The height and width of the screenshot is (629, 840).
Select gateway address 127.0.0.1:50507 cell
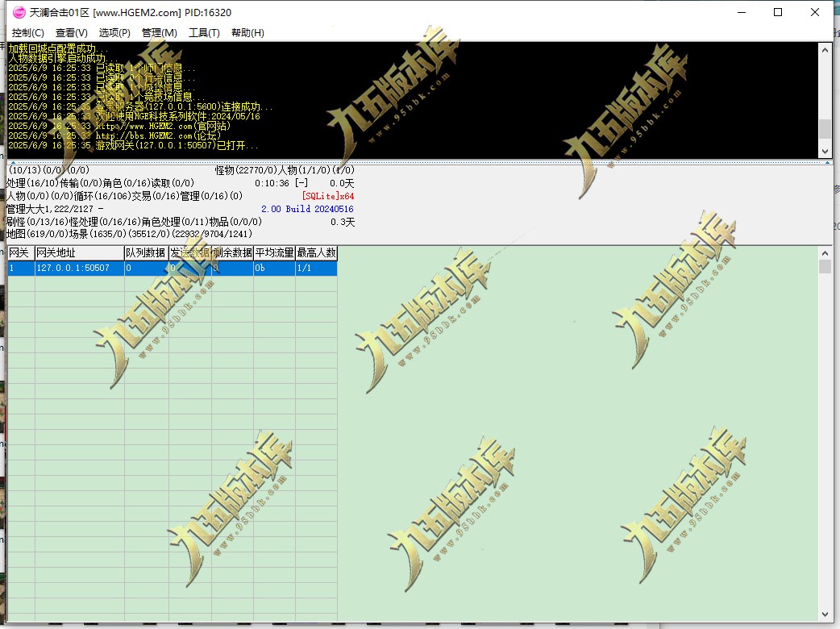point(79,268)
